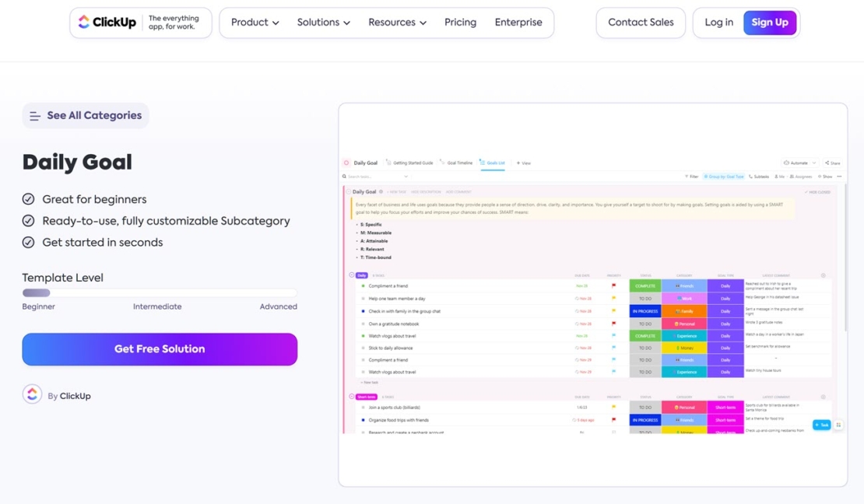This screenshot has width=864, height=504.
Task: Expand the Resources menu
Action: (397, 23)
